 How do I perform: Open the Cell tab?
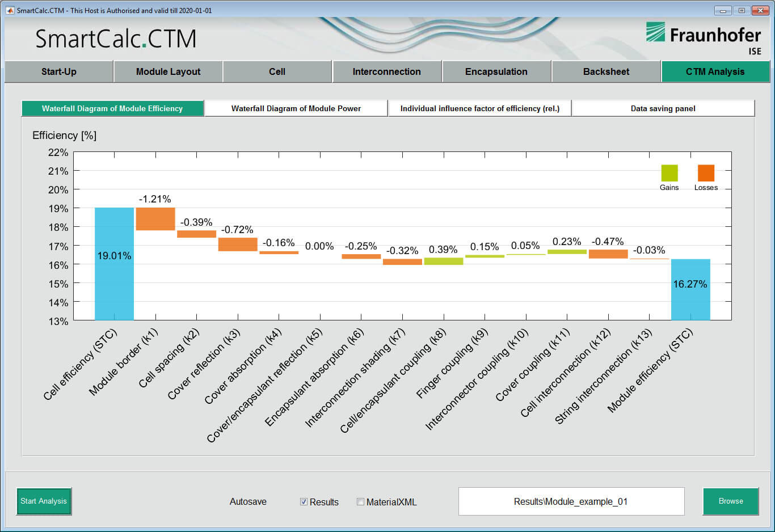tap(277, 71)
